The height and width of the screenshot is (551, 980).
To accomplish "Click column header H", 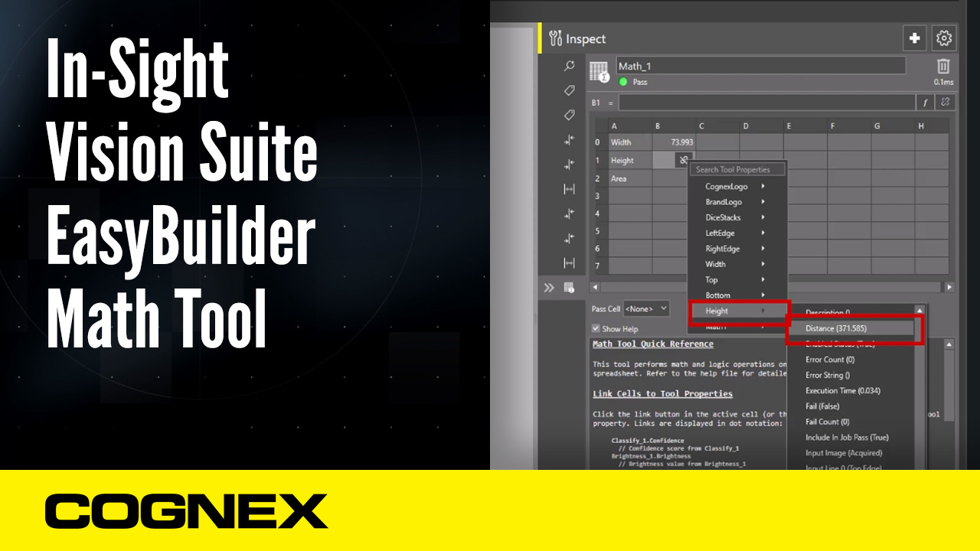I will click(932, 126).
